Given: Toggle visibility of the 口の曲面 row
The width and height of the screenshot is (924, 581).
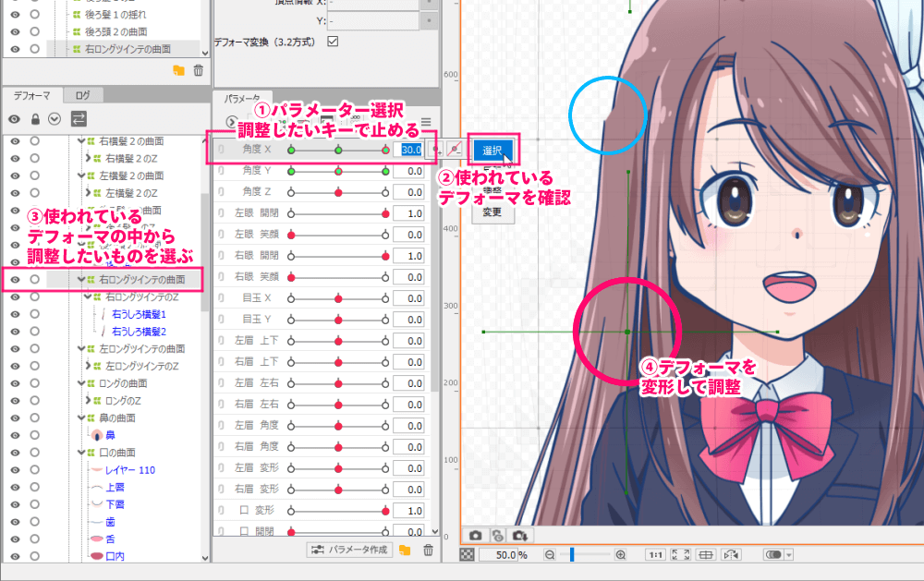Looking at the screenshot, I should [16, 453].
